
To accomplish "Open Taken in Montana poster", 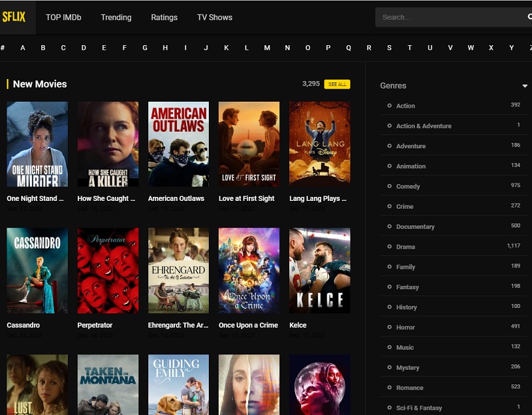I will coord(108,385).
